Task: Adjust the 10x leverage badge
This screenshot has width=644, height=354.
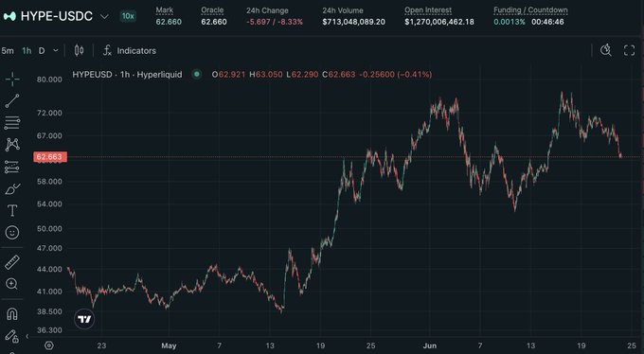Action: (x=128, y=16)
